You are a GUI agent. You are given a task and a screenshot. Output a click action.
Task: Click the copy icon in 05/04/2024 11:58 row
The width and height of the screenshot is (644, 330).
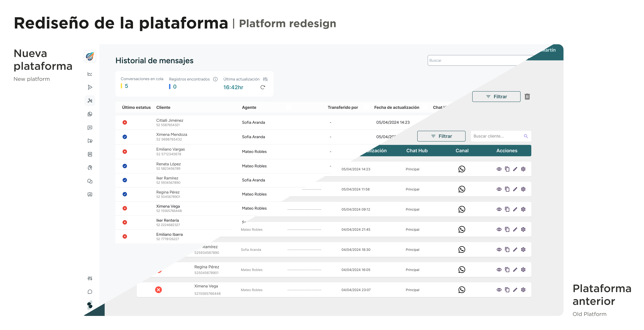tap(507, 189)
